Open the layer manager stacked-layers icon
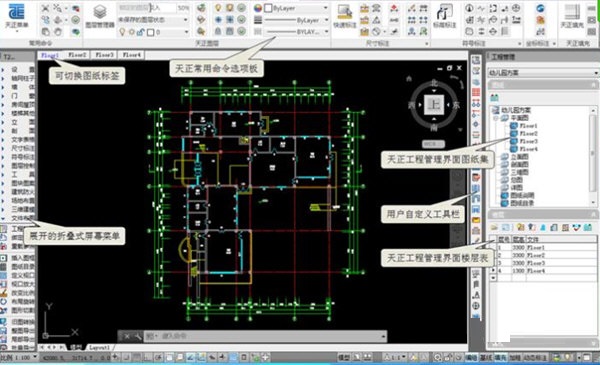This screenshot has width=600, height=365. 99,12
